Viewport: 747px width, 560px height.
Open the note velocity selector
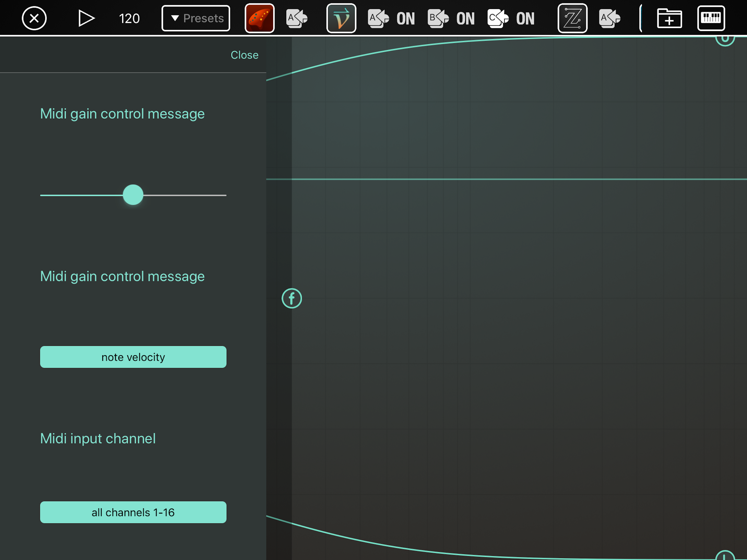[x=133, y=357]
